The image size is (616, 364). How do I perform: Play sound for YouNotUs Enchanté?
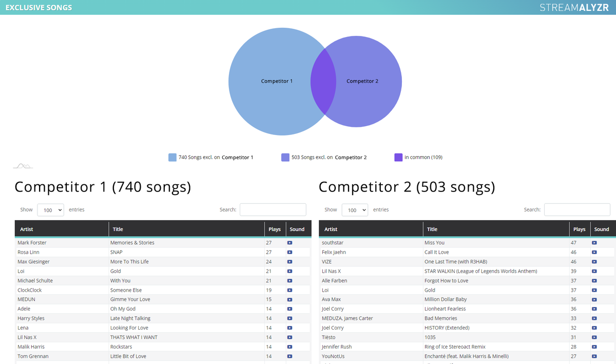(x=594, y=356)
